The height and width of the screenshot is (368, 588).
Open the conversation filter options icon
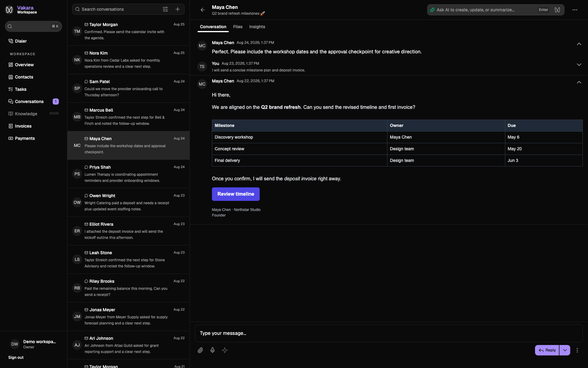(165, 9)
